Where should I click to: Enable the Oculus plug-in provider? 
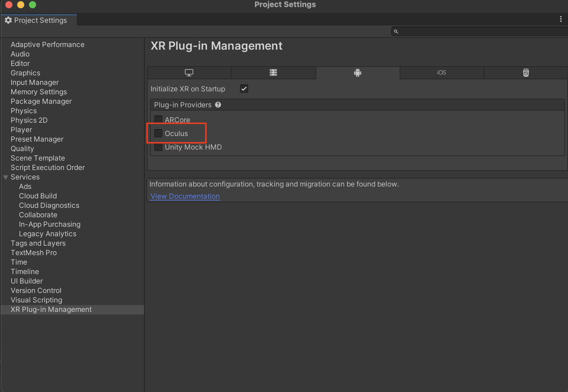(x=158, y=133)
